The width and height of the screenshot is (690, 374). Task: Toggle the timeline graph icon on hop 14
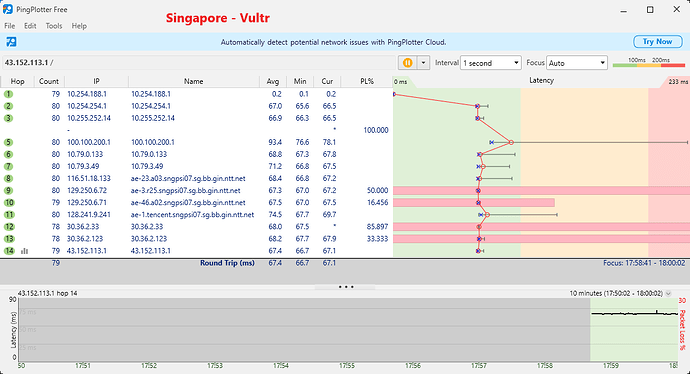click(25, 251)
